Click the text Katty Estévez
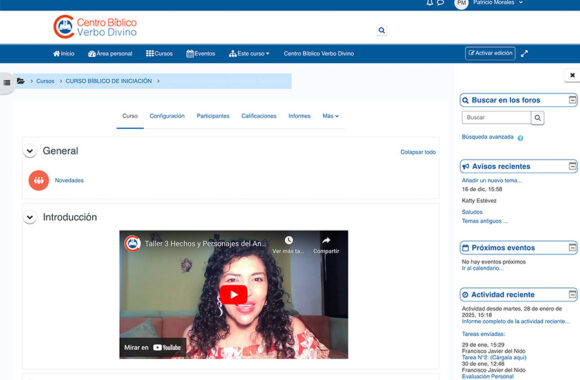 tap(479, 201)
